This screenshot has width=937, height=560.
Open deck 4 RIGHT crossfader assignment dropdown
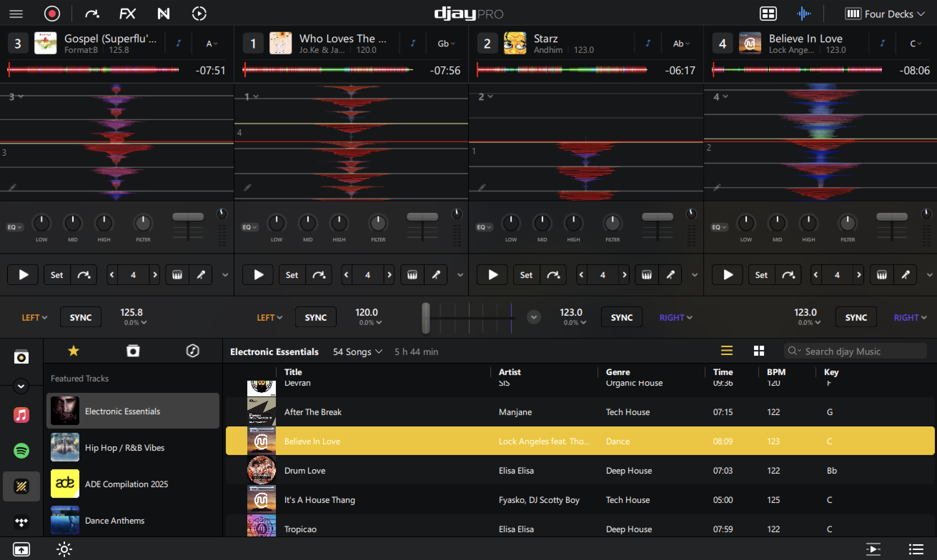(910, 317)
